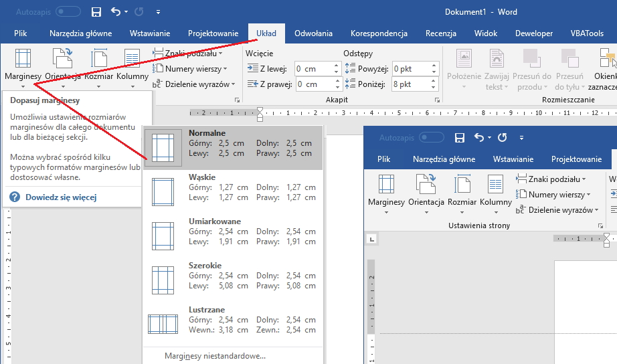The height and width of the screenshot is (364, 617).
Task: Click Dowiedz się więcej link in tooltip
Action: (61, 197)
